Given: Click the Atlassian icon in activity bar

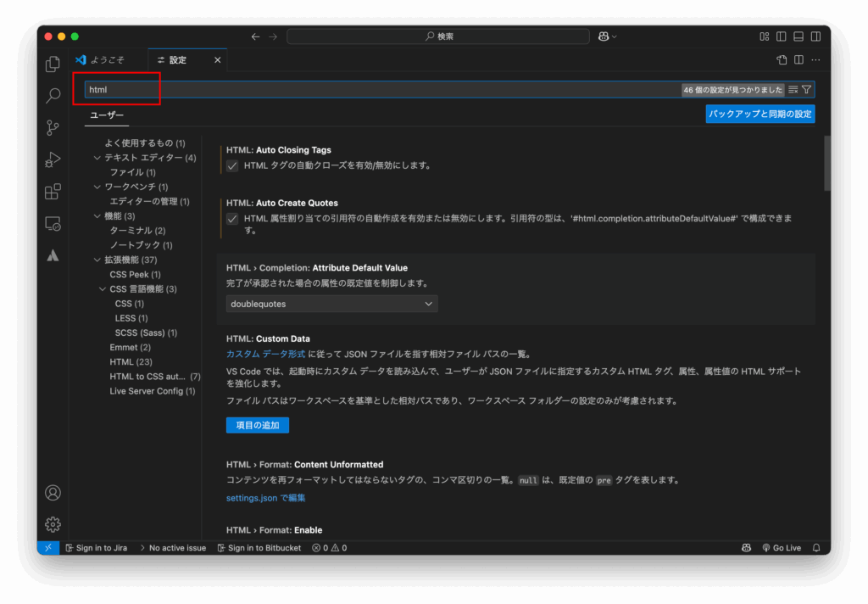Looking at the screenshot, I should (x=53, y=255).
